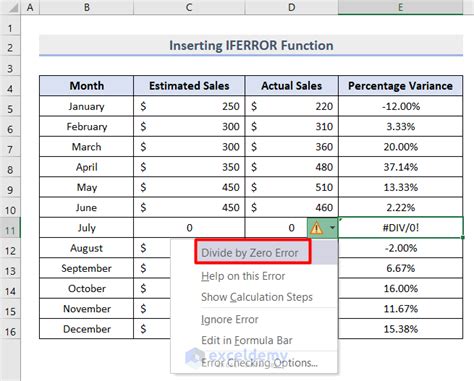Select the November cell
Viewport: 474px width, 381px height.
point(87,309)
